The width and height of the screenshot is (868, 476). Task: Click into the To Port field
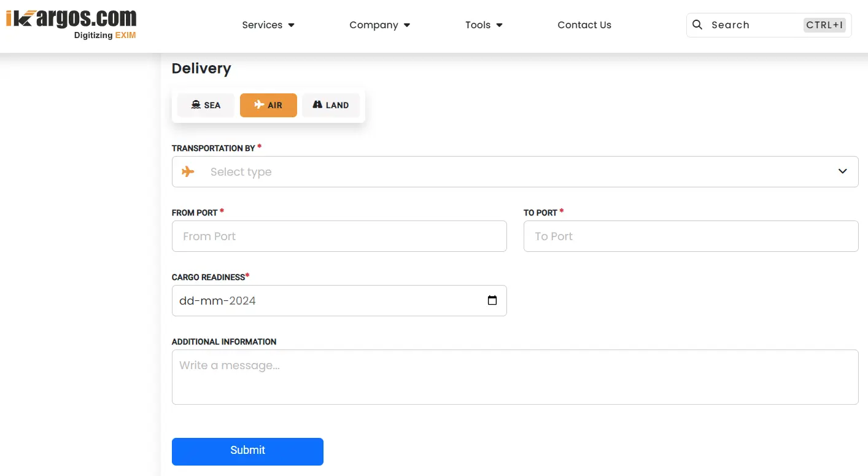[691, 236]
